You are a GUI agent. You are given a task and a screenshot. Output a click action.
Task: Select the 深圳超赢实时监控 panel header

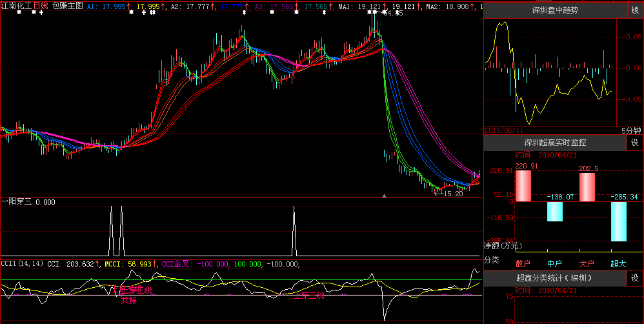tap(554, 143)
